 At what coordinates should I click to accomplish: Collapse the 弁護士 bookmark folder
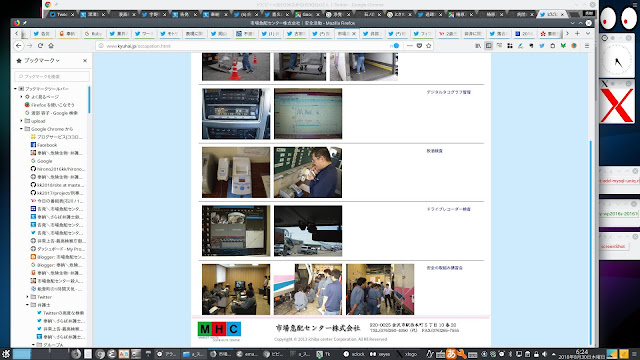[x=28, y=305]
